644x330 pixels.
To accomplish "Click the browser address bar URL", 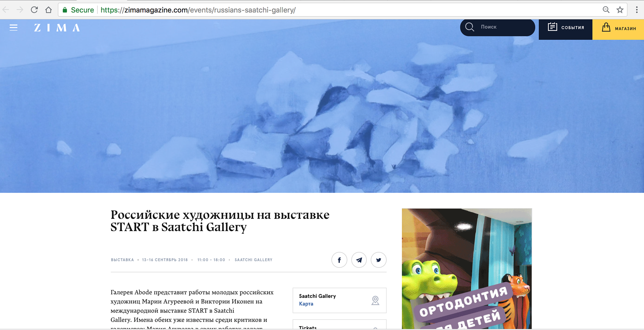I will coord(198,10).
